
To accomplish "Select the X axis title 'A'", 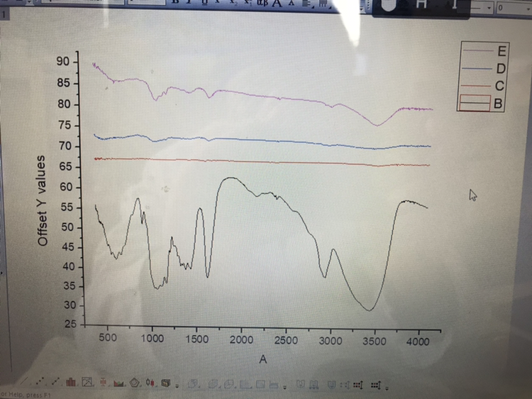I will (263, 359).
